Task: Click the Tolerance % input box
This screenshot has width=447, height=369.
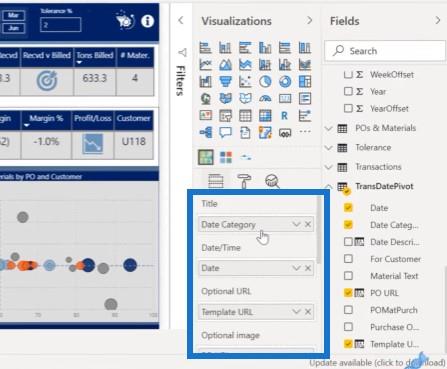Action: pyautogui.click(x=61, y=25)
